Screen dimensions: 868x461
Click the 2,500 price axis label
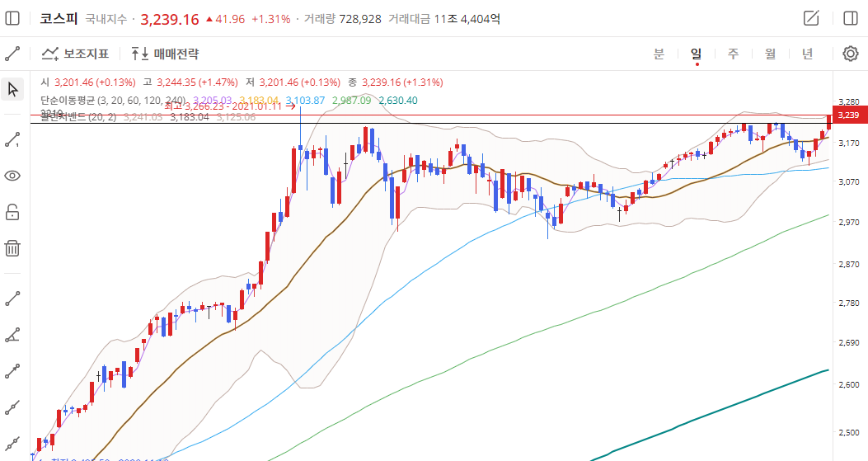click(x=848, y=432)
